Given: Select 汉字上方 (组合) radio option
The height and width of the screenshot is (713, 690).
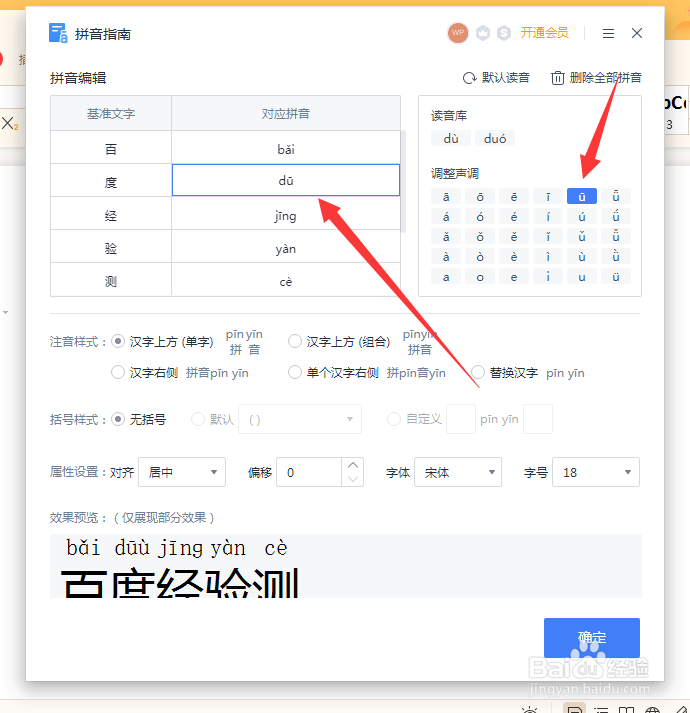Looking at the screenshot, I should tap(295, 341).
